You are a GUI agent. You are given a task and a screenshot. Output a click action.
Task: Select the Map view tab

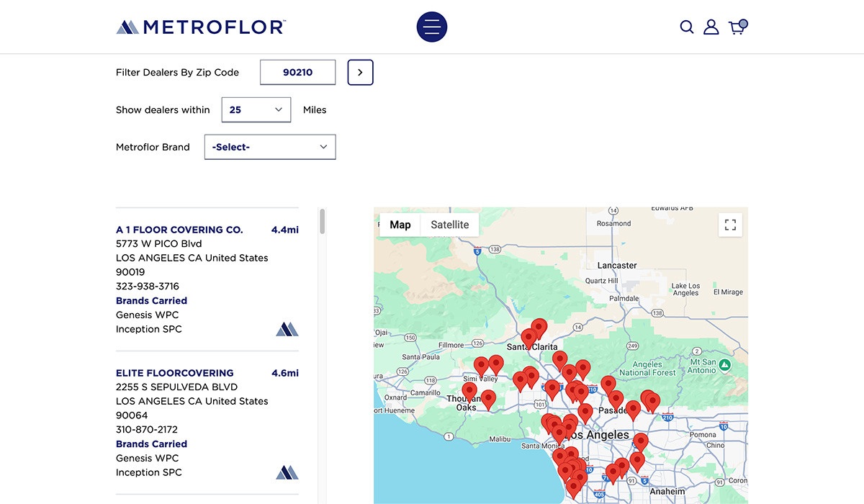pyautogui.click(x=400, y=225)
